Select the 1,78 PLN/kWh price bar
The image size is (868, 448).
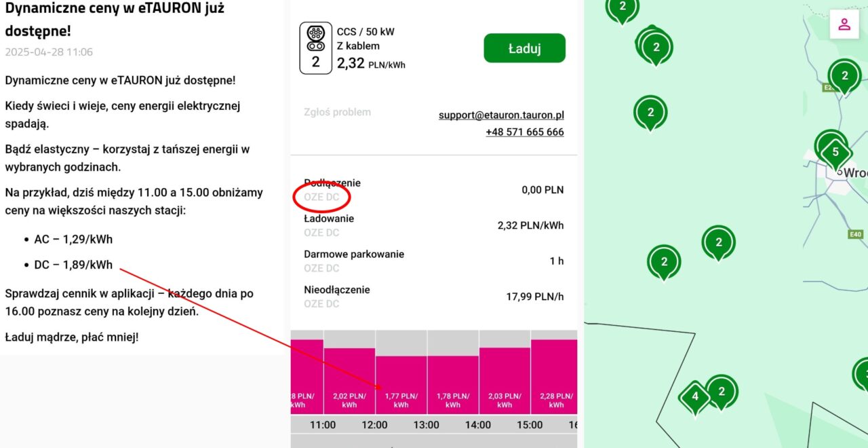click(453, 385)
